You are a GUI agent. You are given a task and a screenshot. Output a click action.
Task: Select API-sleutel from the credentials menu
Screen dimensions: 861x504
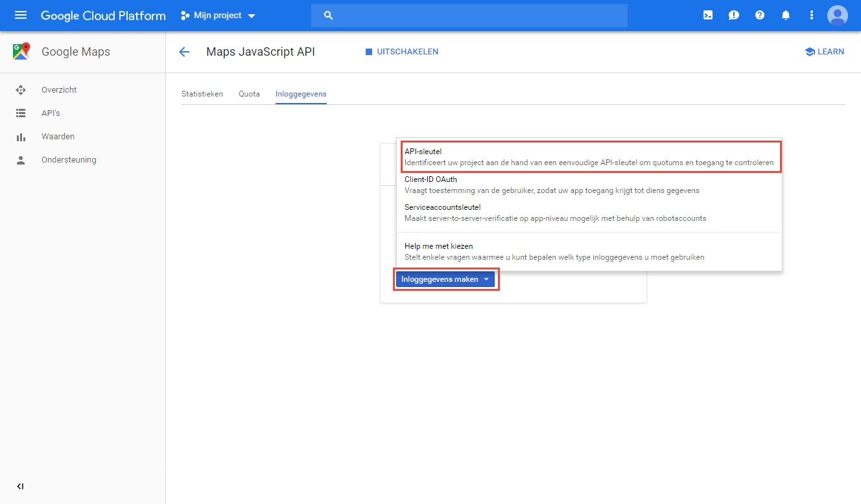tap(590, 156)
